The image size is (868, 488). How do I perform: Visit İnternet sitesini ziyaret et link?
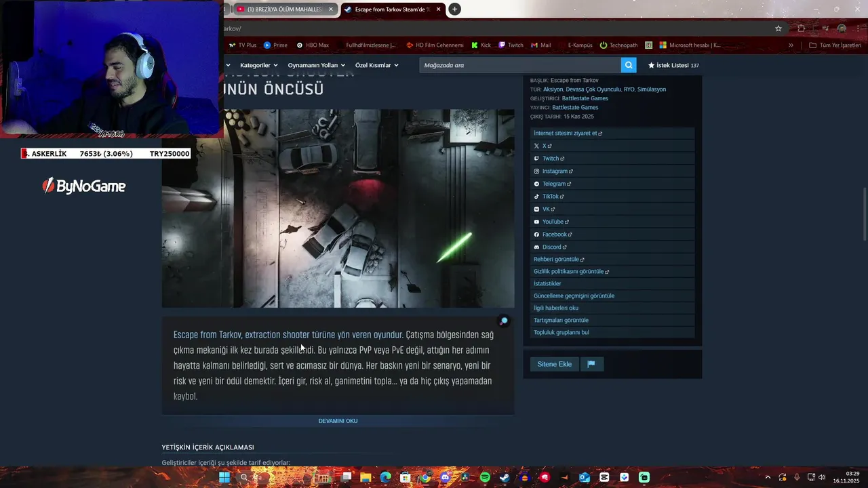click(x=612, y=134)
